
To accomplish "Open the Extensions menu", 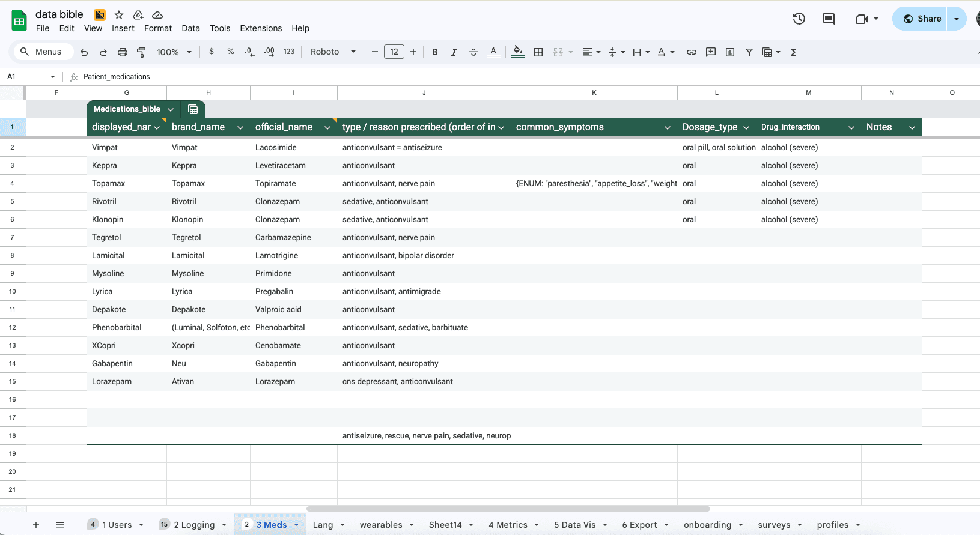I will click(x=261, y=28).
